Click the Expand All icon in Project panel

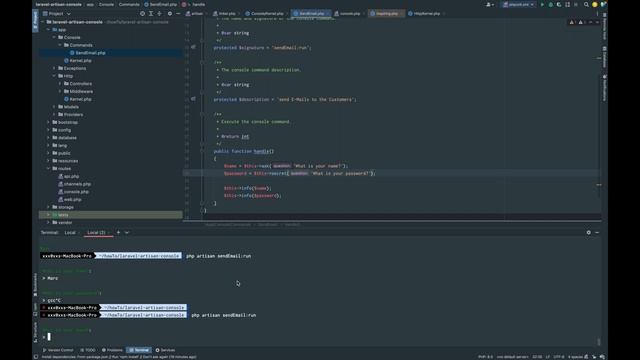[151, 13]
